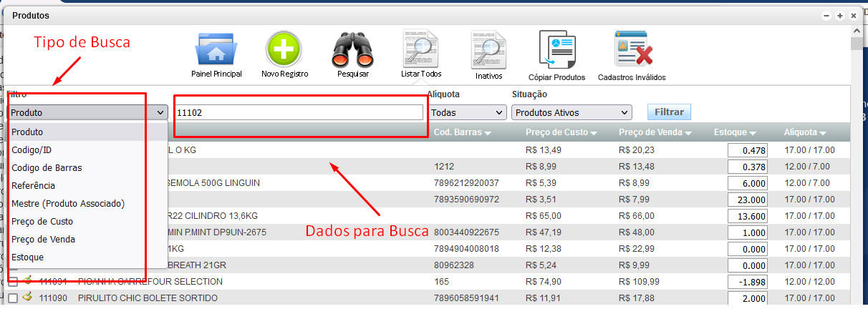This screenshot has width=868, height=329.
Task: Click the vertical scrollbar up arrow
Action: point(857,31)
